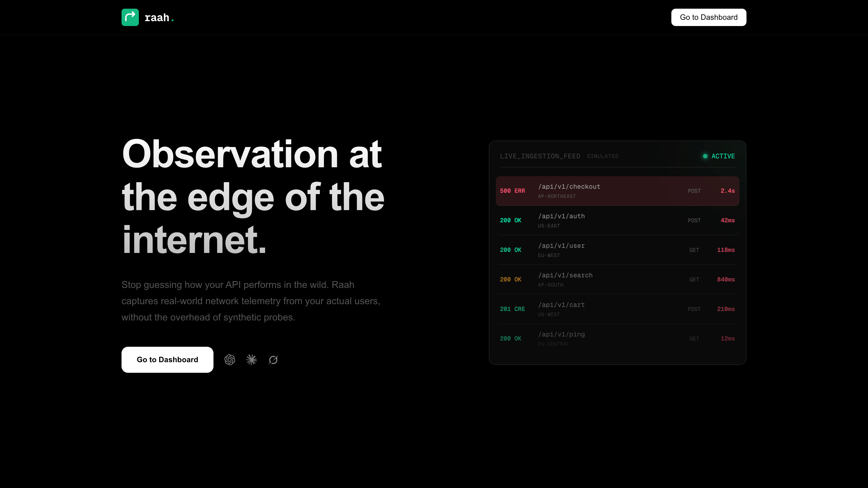
Task: Toggle the ACTIVE feed status label
Action: coord(723,156)
